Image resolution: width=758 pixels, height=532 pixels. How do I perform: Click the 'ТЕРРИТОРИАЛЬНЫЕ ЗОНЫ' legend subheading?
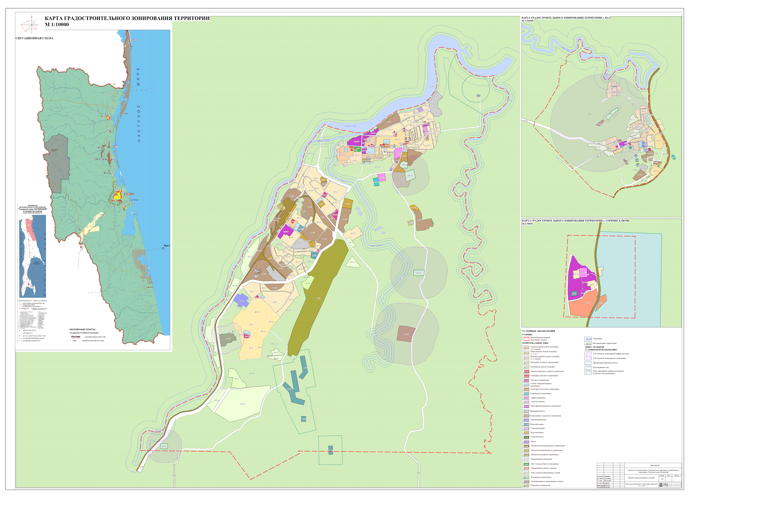[x=535, y=343]
